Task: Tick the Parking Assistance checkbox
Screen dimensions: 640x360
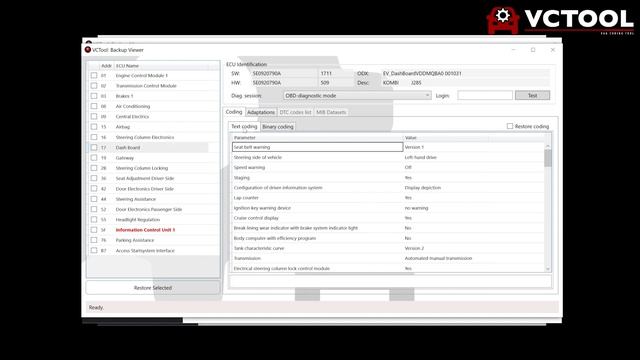Action: pyautogui.click(x=94, y=240)
